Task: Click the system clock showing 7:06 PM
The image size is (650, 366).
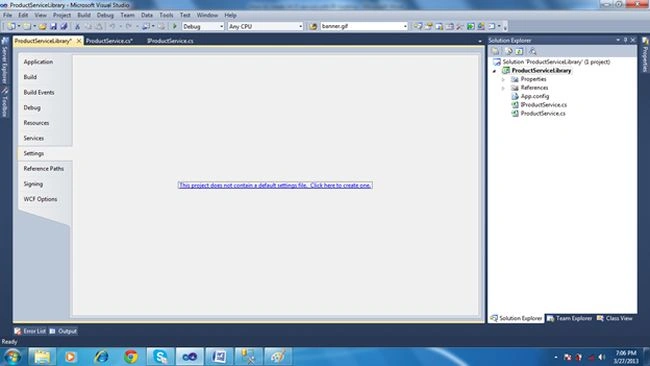Action: (x=626, y=357)
